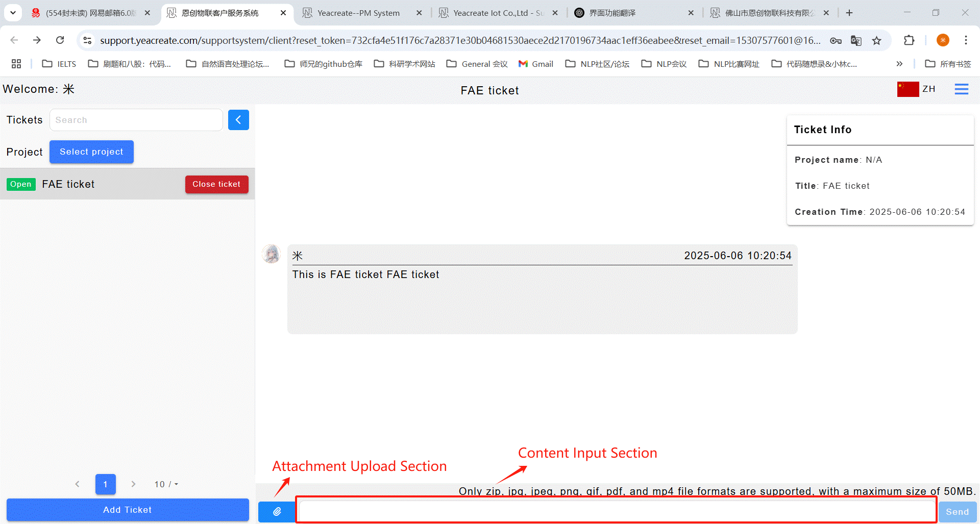Open the saved password key icon
Viewport: 980px width, 524px height.
(836, 40)
